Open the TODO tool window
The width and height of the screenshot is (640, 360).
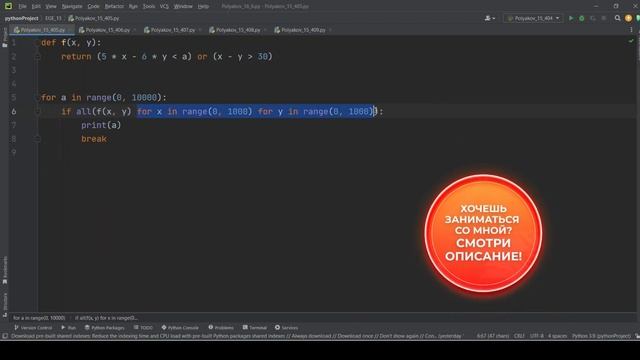point(143,327)
